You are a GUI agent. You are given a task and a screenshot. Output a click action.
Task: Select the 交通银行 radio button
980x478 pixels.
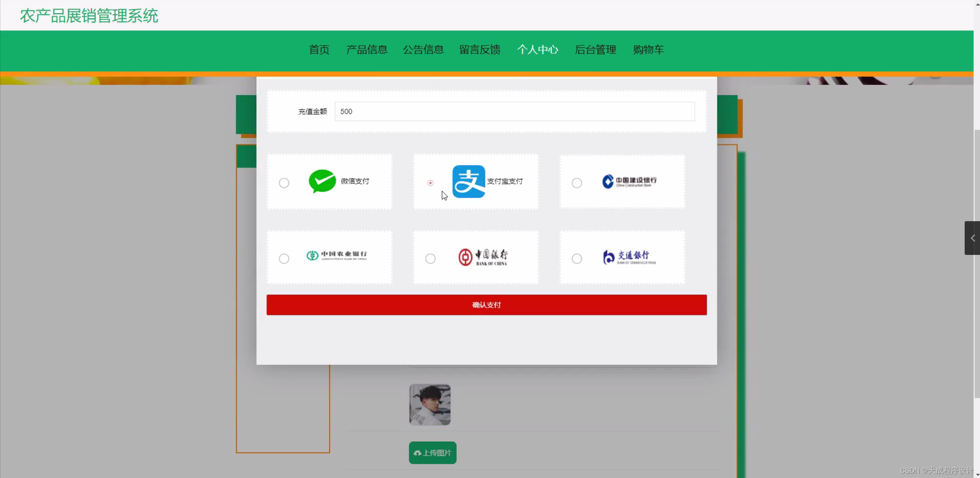coord(577,258)
